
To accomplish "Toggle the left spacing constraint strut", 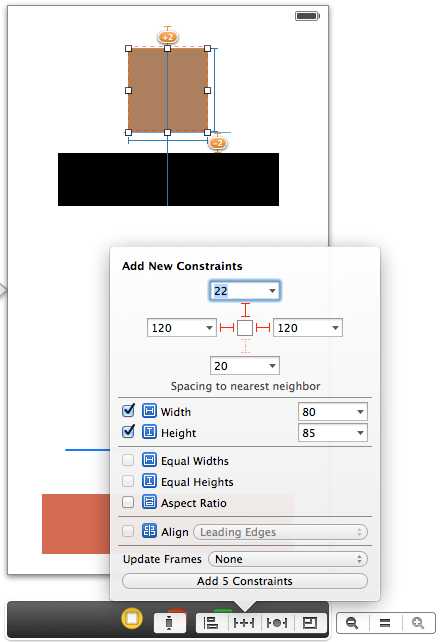I will tap(227, 328).
